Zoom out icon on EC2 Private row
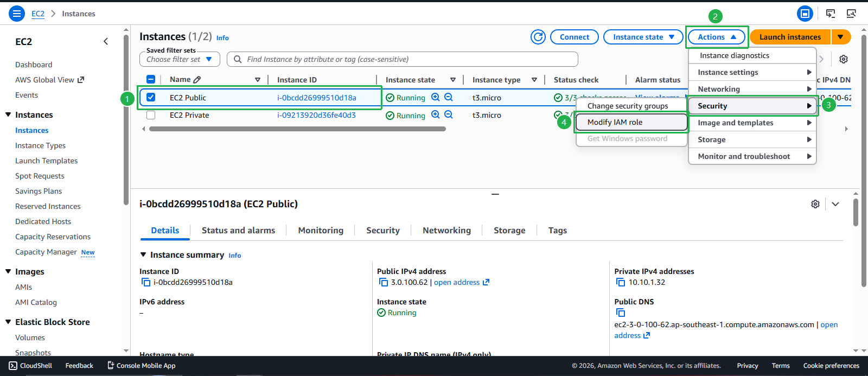The height and width of the screenshot is (376, 868). [449, 114]
